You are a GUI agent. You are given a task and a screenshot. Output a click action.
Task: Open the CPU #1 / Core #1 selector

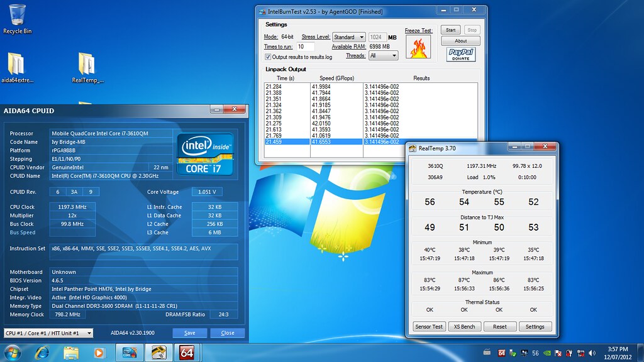click(48, 333)
